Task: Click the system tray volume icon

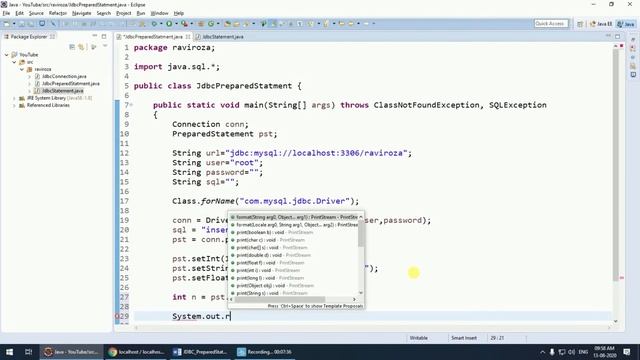Action: 572,352
